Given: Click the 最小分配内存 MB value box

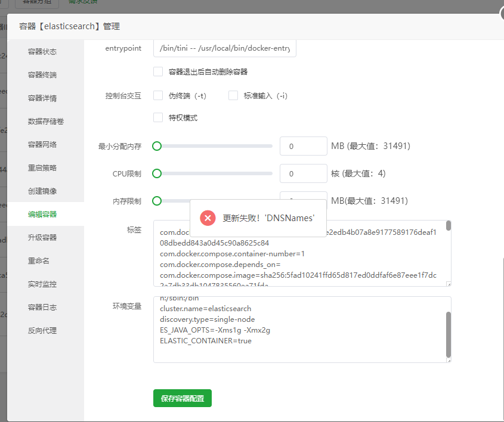Looking at the screenshot, I should [x=304, y=146].
